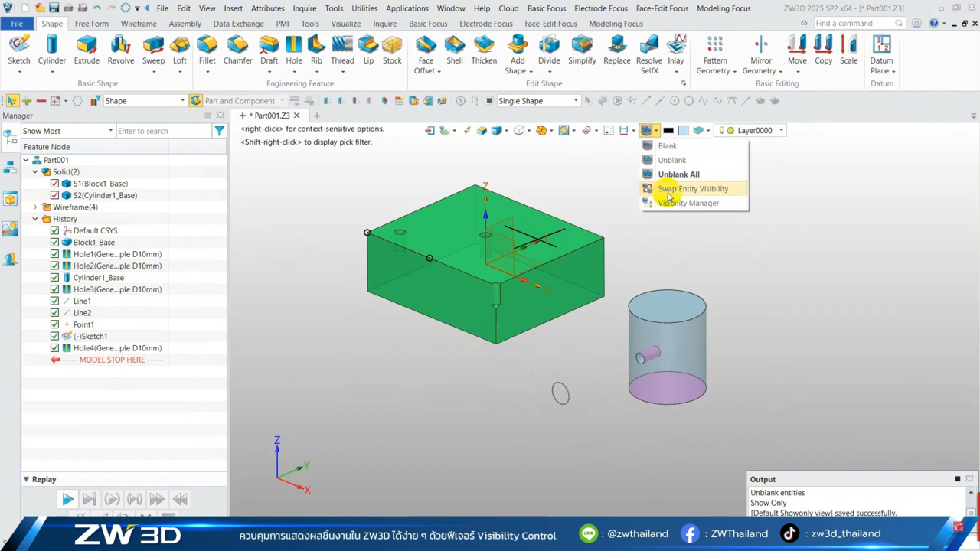Click the Find a command field
The image size is (980, 551).
coord(852,24)
